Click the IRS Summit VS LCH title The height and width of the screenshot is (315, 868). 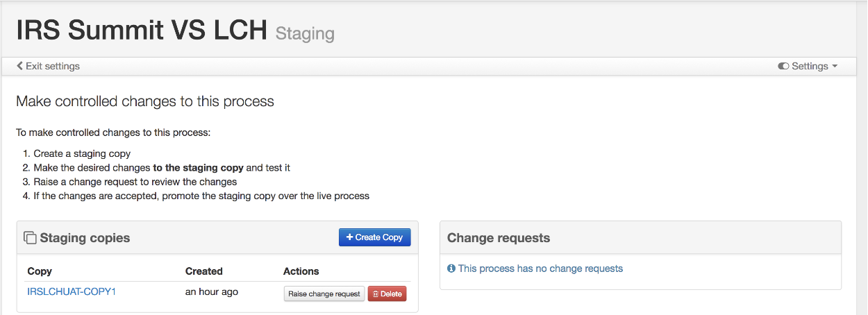click(x=142, y=31)
